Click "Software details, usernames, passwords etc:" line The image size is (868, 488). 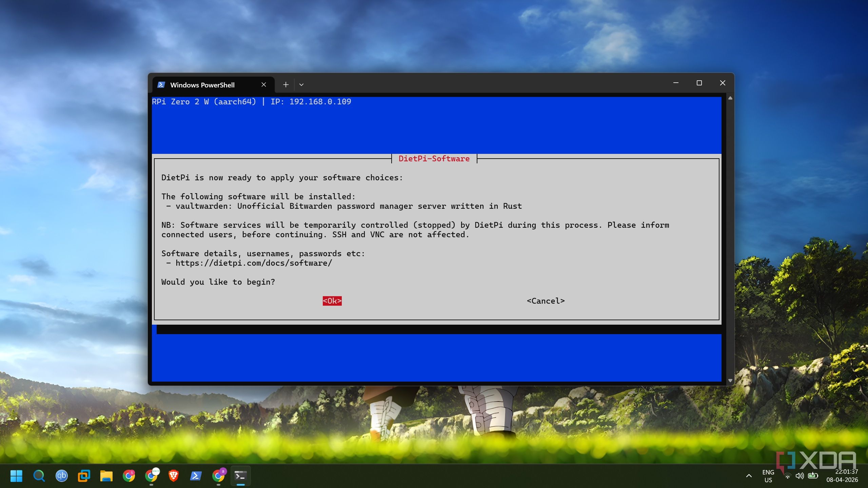tap(263, 253)
